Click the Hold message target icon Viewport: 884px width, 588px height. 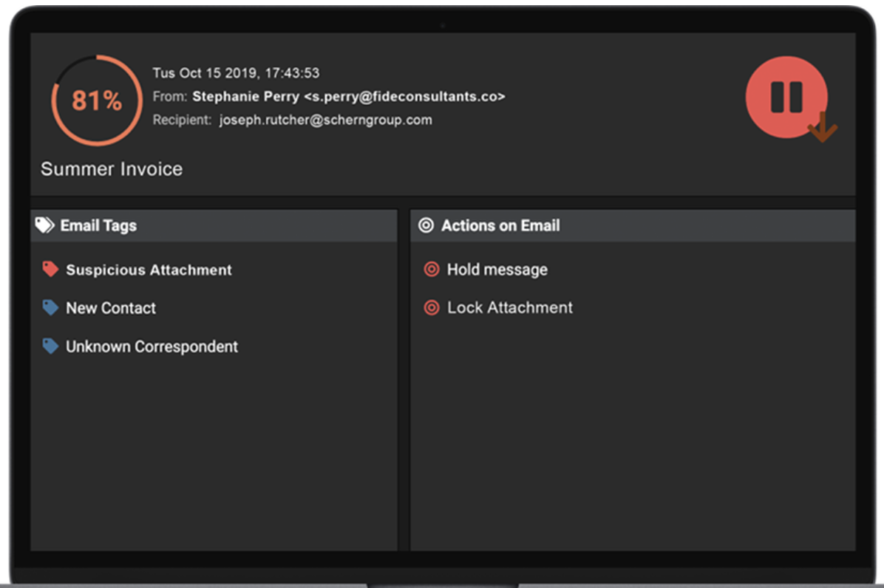click(432, 270)
